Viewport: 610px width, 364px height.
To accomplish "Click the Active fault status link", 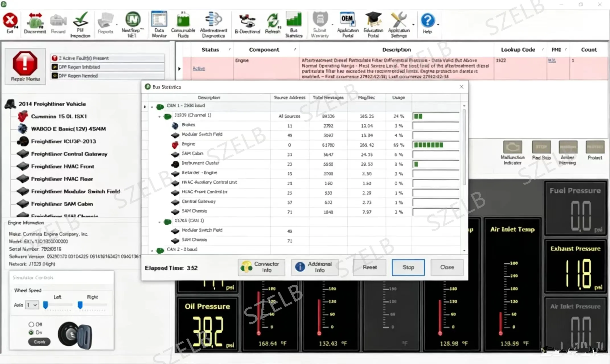I will pos(199,68).
